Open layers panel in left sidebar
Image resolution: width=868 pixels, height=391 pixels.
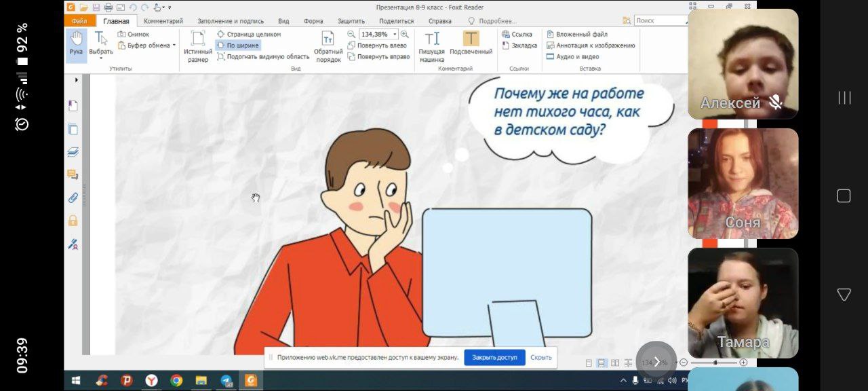click(x=73, y=152)
